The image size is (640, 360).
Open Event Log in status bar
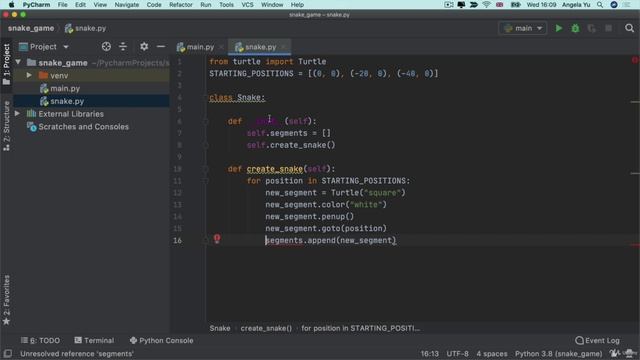[598, 340]
